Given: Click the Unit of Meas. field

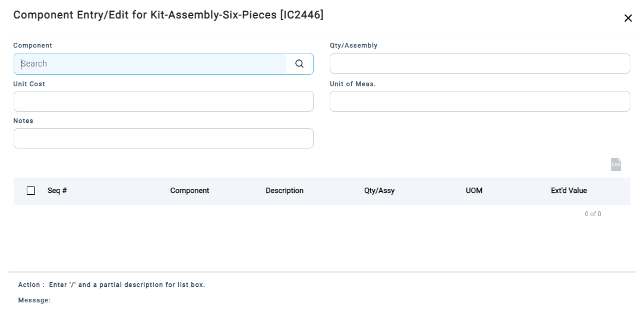Looking at the screenshot, I should 479,101.
